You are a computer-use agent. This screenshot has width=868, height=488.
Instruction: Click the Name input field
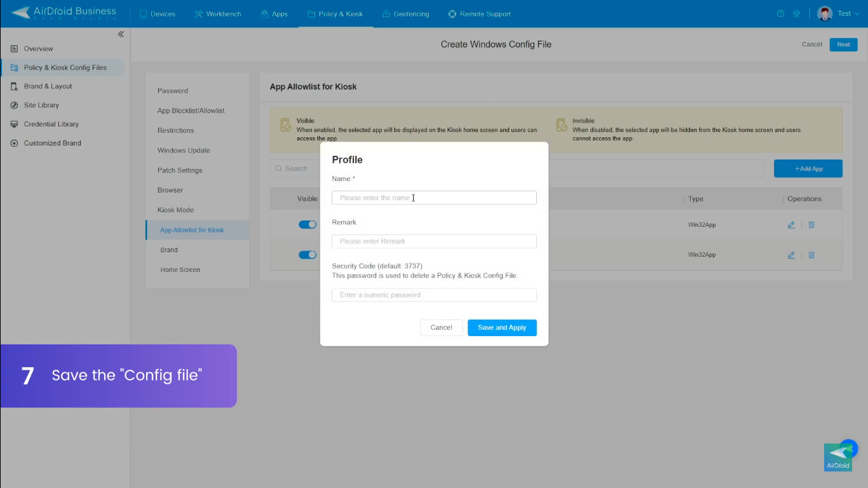tap(434, 198)
